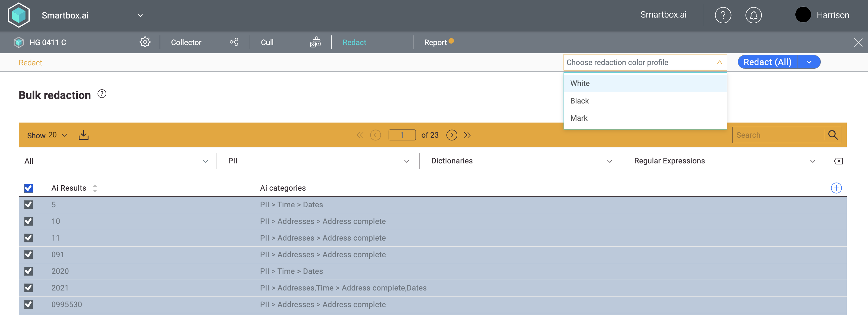Close the project panel with X
Image resolution: width=868 pixels, height=315 pixels.
click(858, 42)
